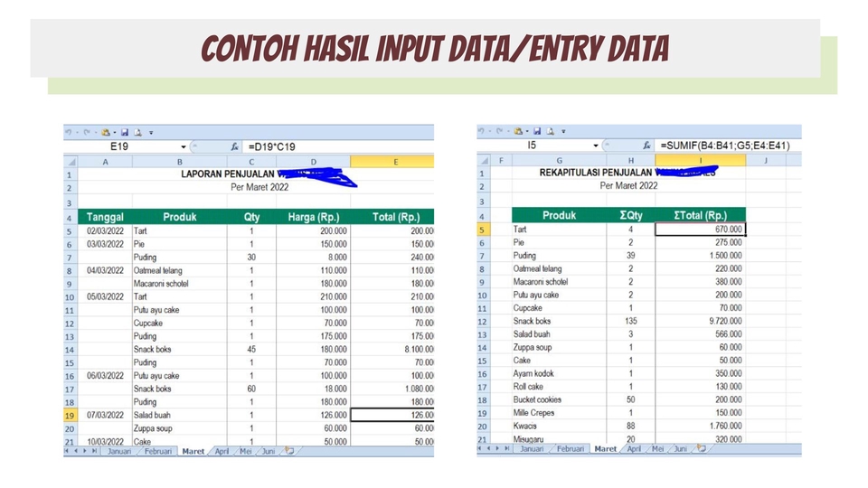The height and width of the screenshot is (488, 868).
Task: Click the 'Harga (Rp.)' header cell
Action: tap(314, 217)
